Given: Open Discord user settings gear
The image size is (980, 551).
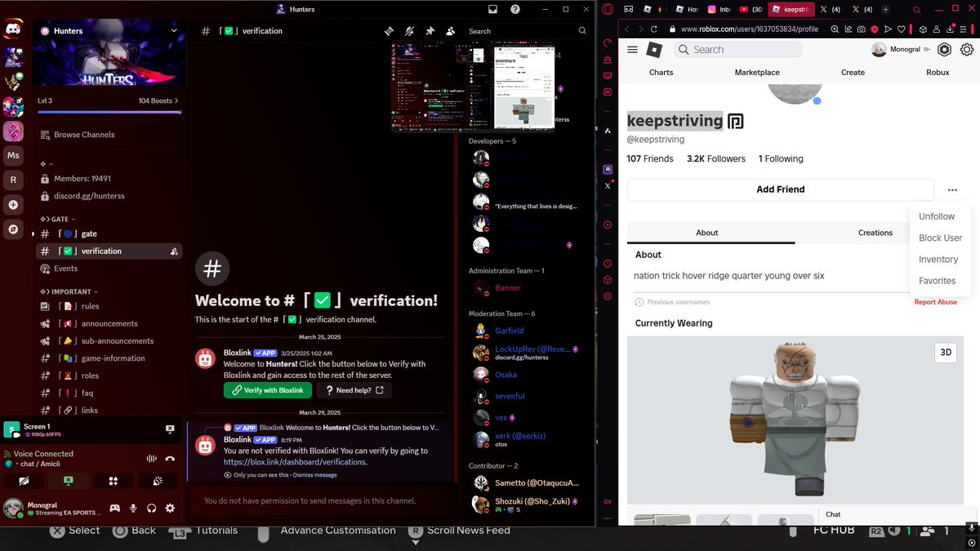Looking at the screenshot, I should pyautogui.click(x=170, y=508).
